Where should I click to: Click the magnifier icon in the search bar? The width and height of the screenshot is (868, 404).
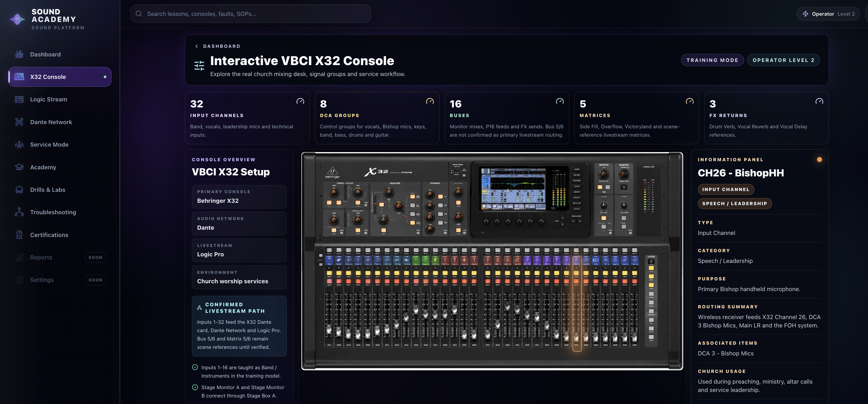pos(139,14)
